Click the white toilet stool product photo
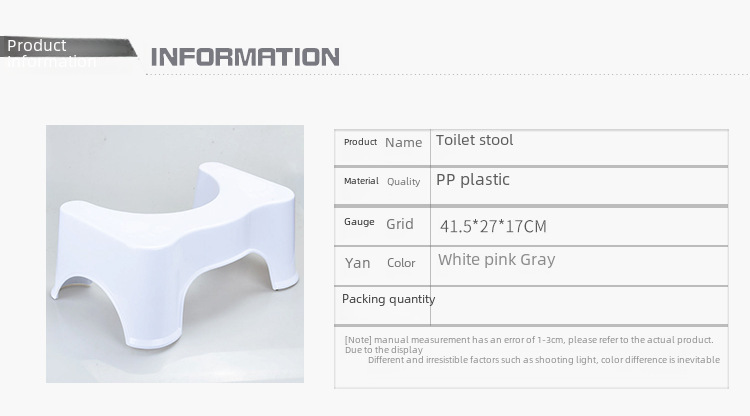The image size is (750, 416). (x=175, y=253)
